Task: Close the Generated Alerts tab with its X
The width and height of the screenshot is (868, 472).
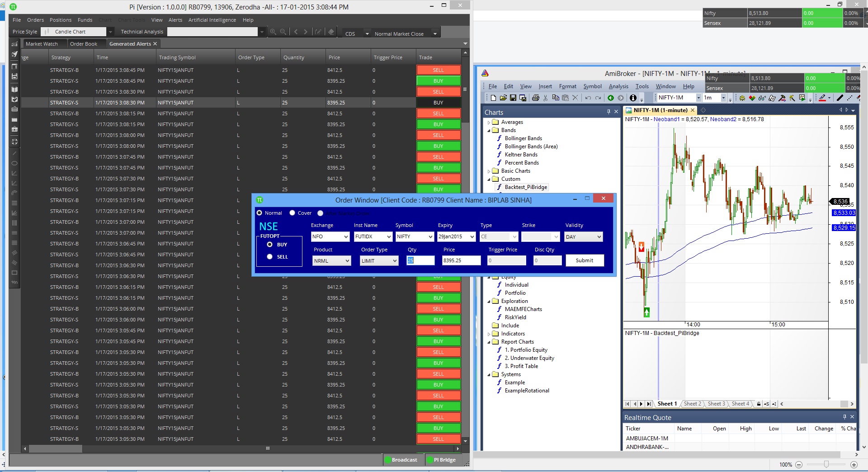Action: 155,44
